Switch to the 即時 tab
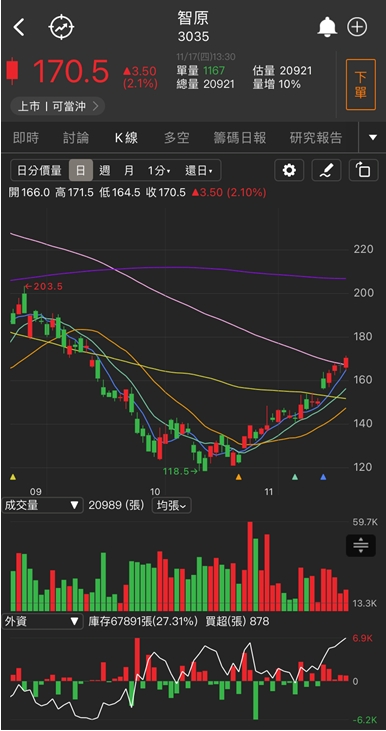 click(x=26, y=138)
